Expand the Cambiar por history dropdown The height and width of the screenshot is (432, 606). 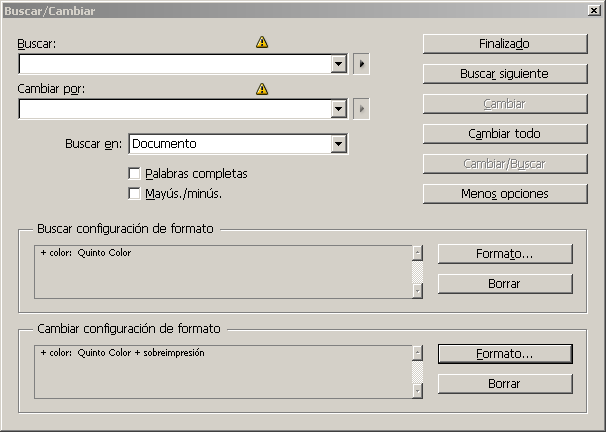pyautogui.click(x=339, y=109)
